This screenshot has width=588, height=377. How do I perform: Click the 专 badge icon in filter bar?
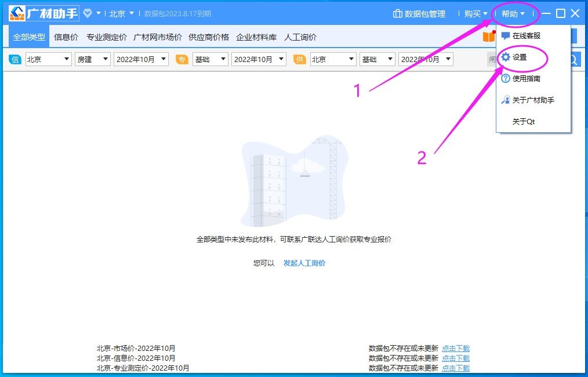point(182,59)
